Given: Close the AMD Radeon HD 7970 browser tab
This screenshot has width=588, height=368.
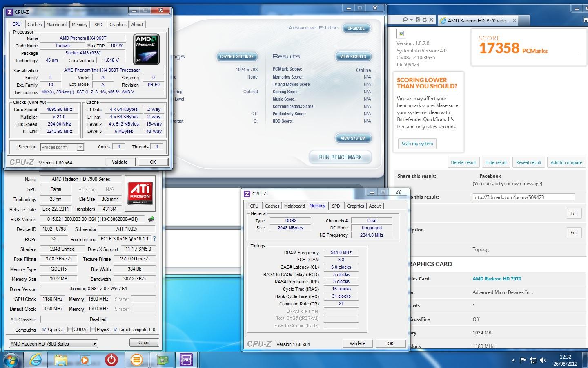Looking at the screenshot, I should pyautogui.click(x=514, y=20).
